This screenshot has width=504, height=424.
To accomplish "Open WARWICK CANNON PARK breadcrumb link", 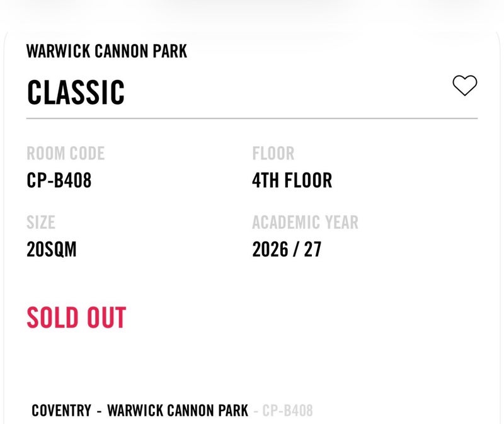I will (x=178, y=411).
